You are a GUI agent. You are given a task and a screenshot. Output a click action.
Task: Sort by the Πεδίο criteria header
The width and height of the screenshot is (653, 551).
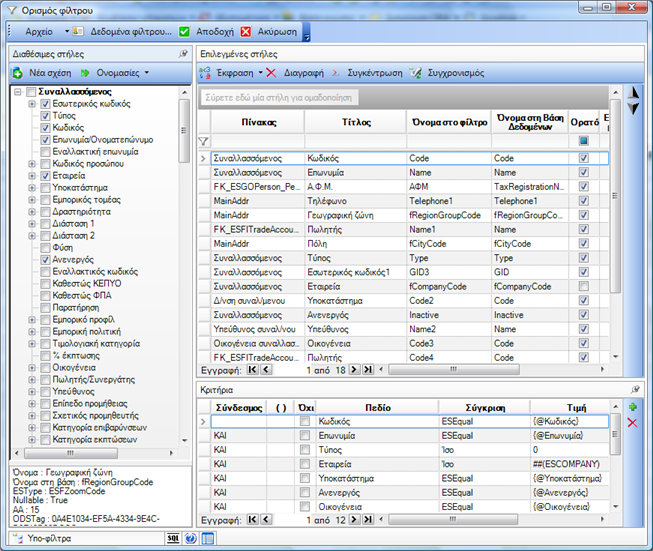[378, 407]
